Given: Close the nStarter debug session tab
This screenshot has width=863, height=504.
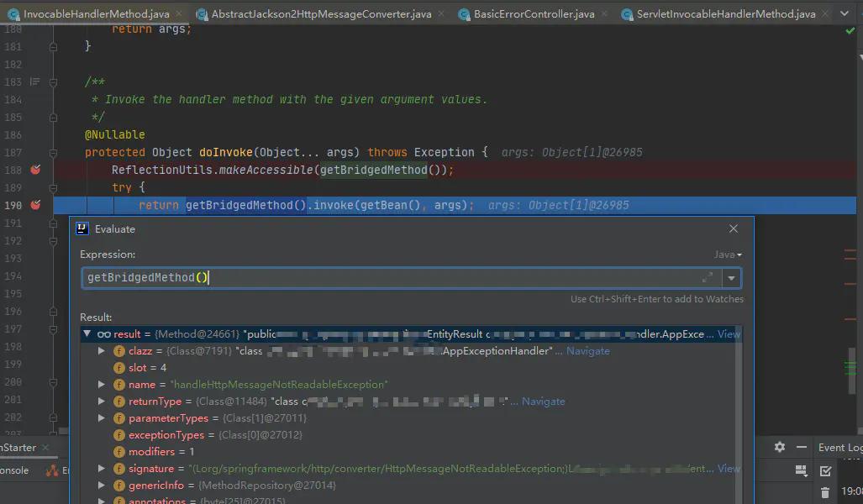Looking at the screenshot, I should click(x=45, y=448).
